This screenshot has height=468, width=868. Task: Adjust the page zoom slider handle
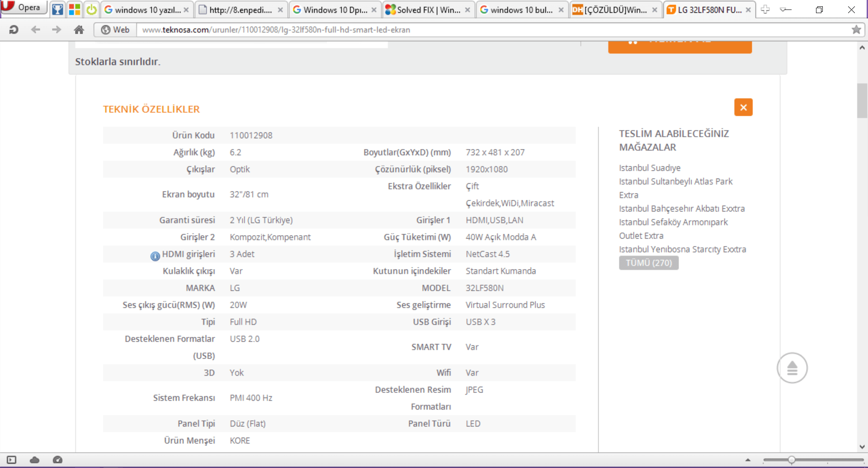pyautogui.click(x=791, y=460)
